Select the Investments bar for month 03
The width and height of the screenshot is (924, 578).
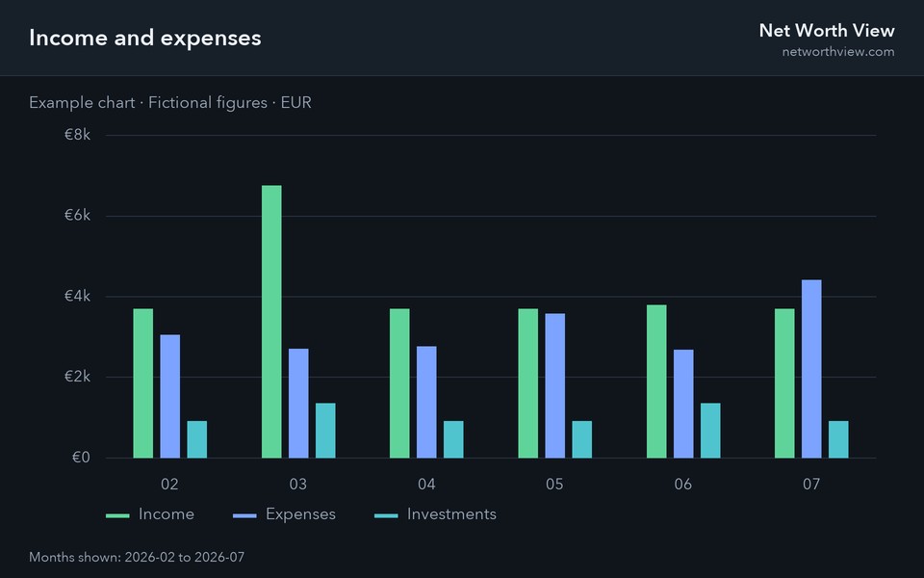pos(326,431)
